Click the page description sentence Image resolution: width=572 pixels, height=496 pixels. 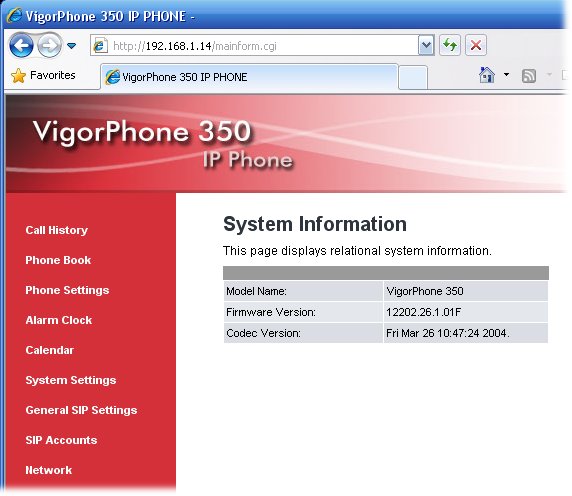(x=357, y=251)
